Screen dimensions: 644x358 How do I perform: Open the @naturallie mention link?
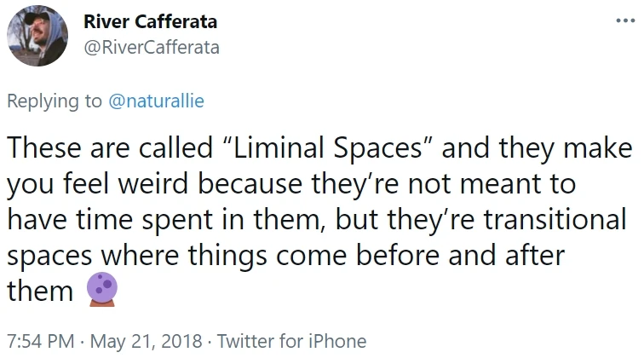click(156, 101)
